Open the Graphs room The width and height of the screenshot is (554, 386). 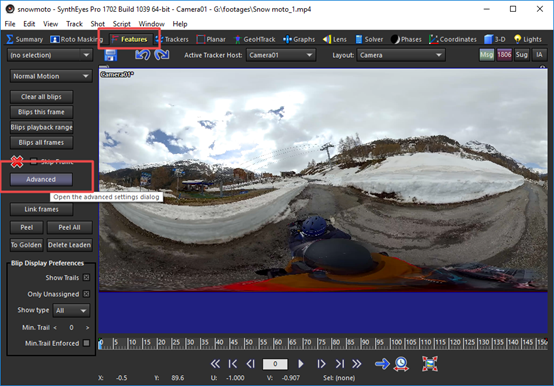(299, 39)
